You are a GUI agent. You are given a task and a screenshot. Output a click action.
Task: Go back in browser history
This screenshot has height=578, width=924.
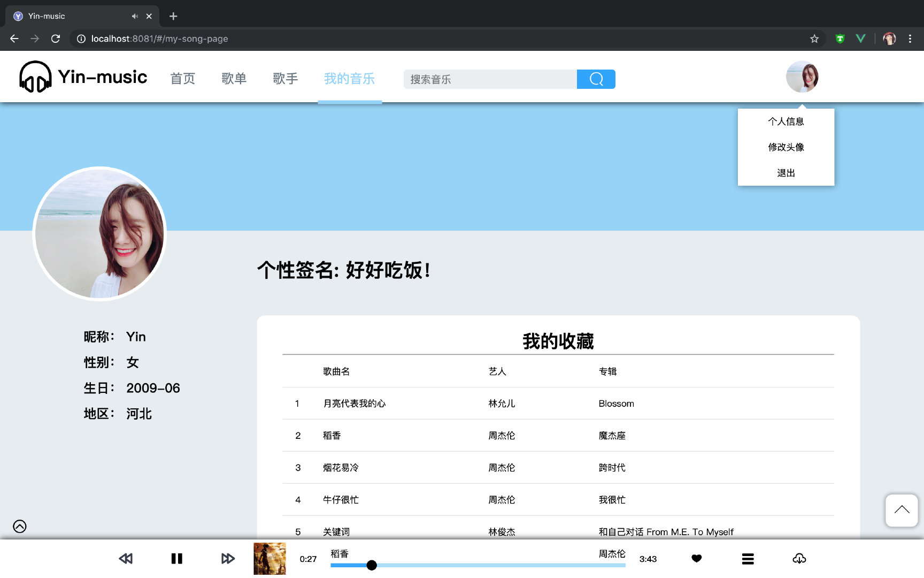(x=14, y=39)
